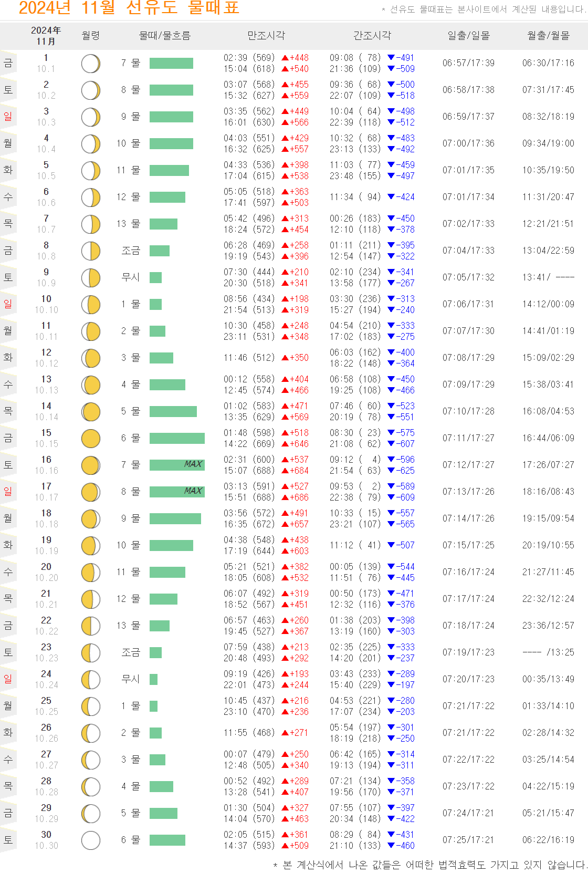Select the half-moon icon for November 8
Screen dimensions: 588x873
[91, 251]
